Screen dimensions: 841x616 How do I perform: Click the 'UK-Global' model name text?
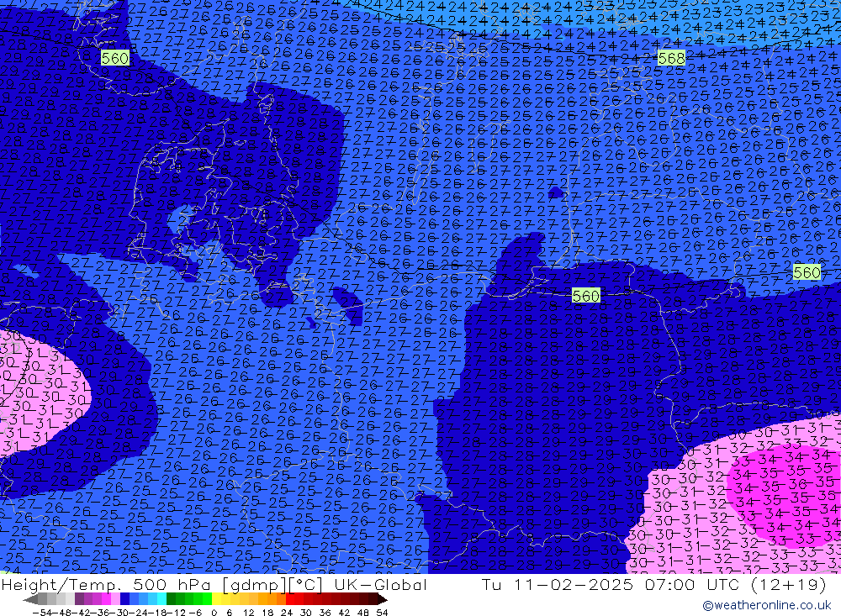click(x=380, y=584)
